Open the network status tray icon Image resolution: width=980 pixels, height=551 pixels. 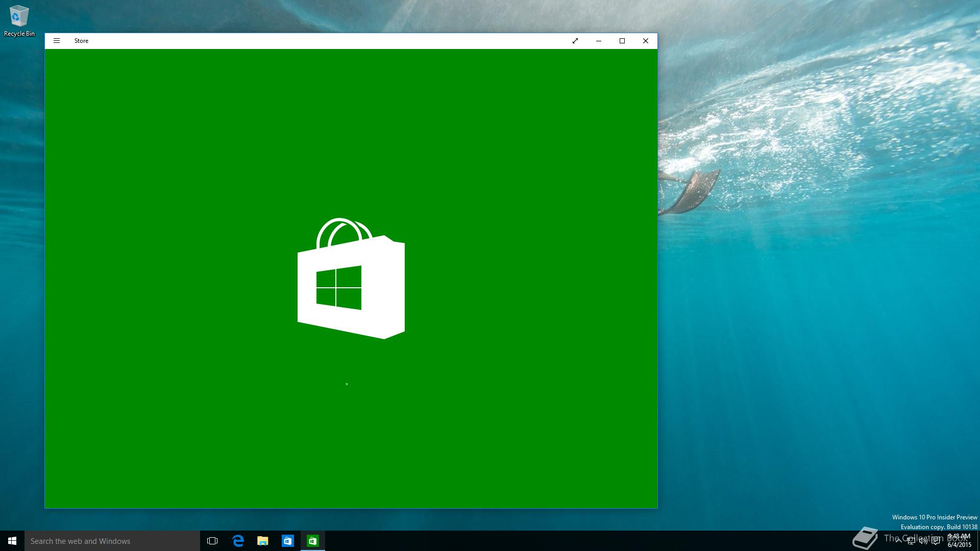[x=911, y=541]
